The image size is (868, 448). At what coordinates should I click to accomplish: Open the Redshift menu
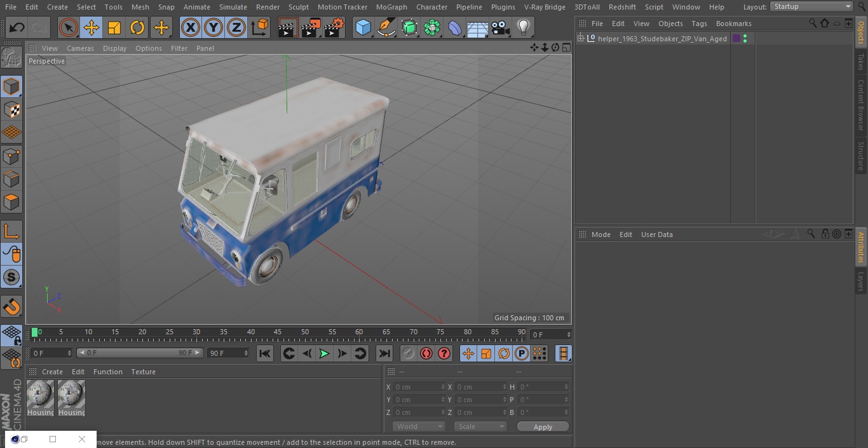coord(622,6)
